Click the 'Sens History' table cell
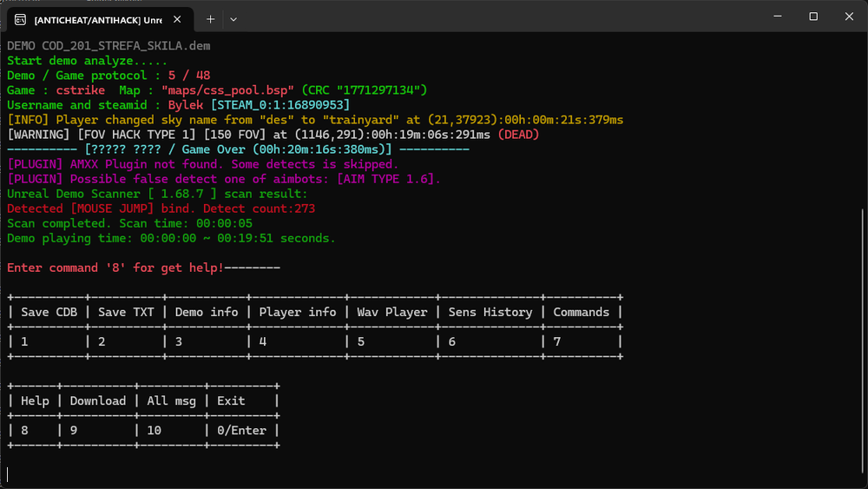This screenshot has width=868, height=489. 490,313
